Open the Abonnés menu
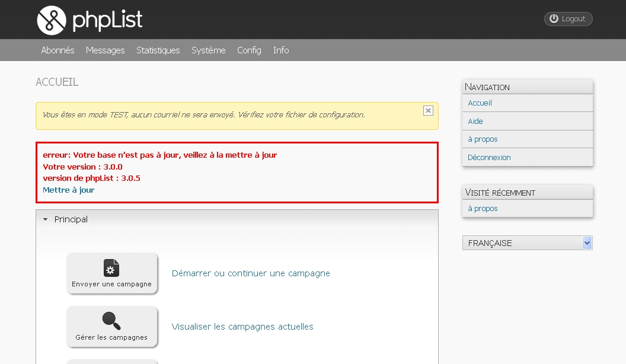Image resolution: width=626 pixels, height=364 pixels. click(58, 50)
